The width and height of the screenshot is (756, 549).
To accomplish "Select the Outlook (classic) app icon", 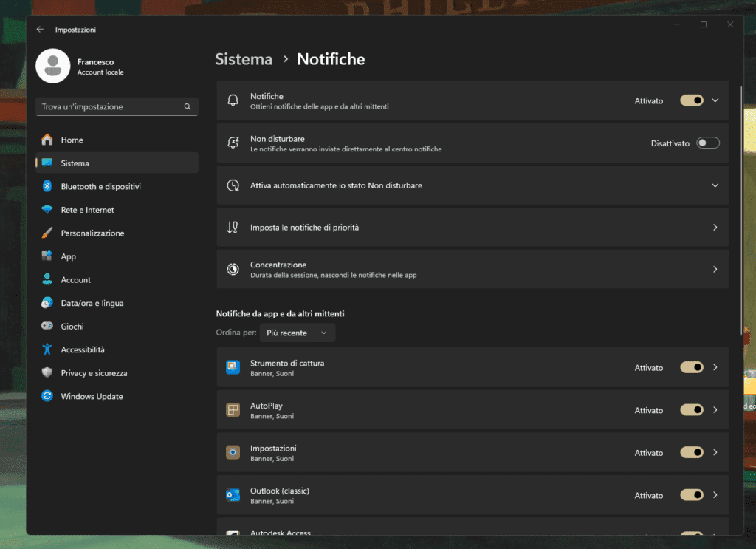I will pyautogui.click(x=233, y=495).
